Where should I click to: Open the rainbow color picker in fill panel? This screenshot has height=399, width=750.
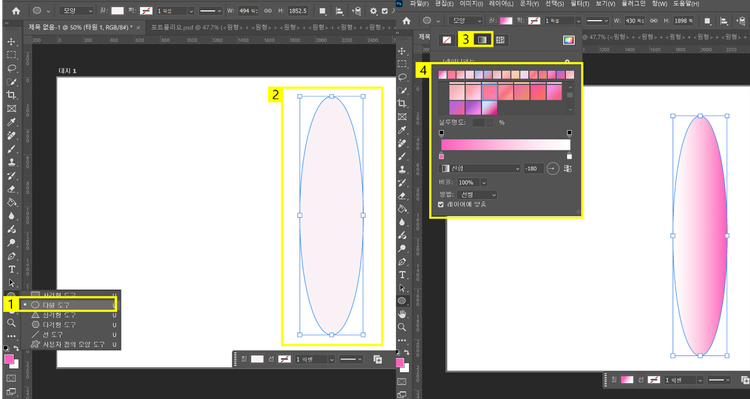[x=568, y=40]
